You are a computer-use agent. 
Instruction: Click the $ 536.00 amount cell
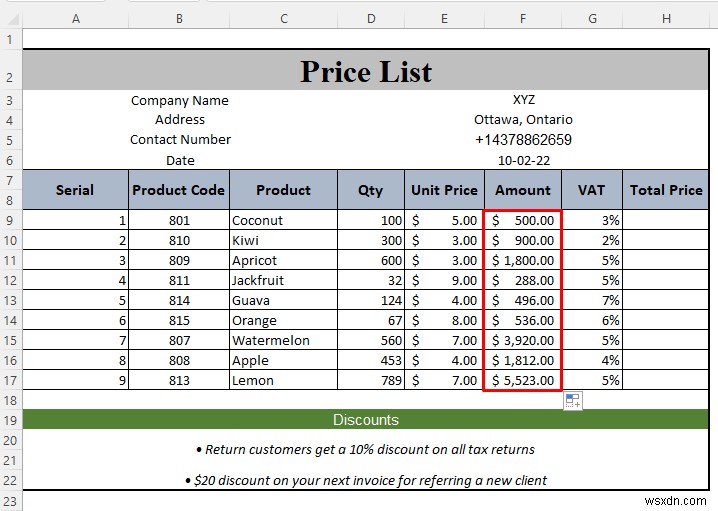tap(523, 320)
